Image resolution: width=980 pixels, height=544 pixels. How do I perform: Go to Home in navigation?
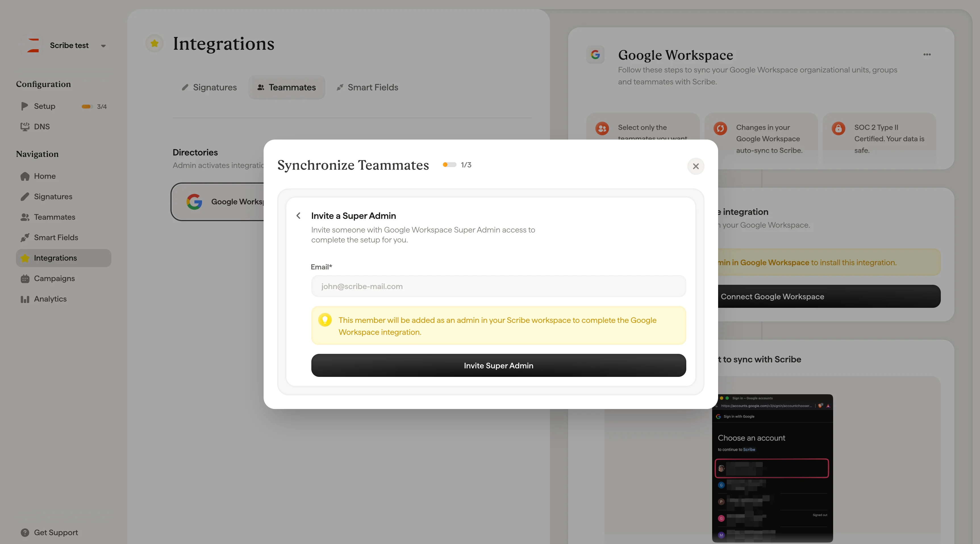point(64,176)
